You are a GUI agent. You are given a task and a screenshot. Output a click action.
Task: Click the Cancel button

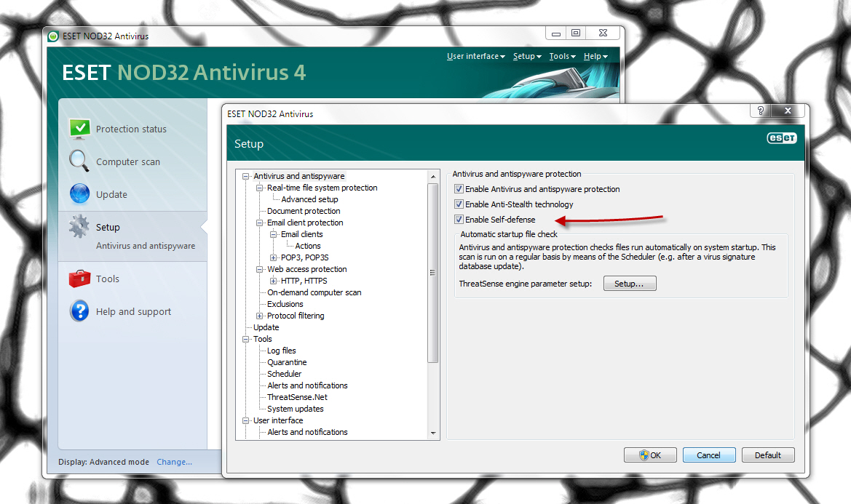[709, 455]
